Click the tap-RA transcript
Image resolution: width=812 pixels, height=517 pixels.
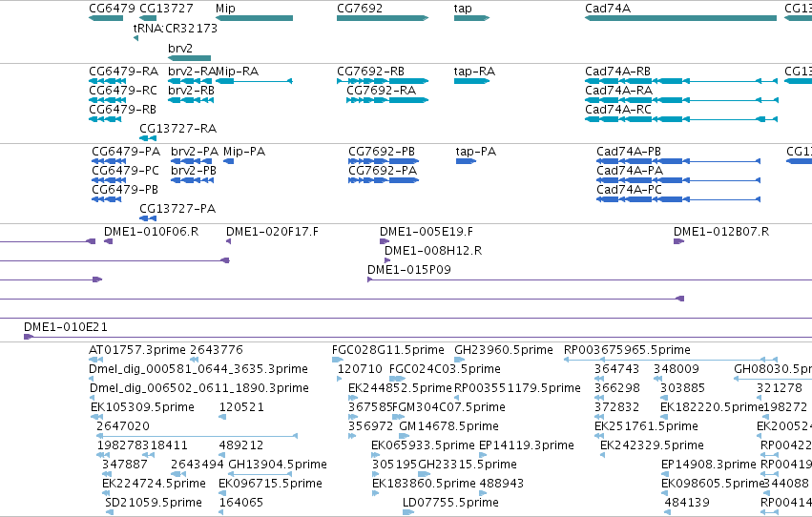471,81
